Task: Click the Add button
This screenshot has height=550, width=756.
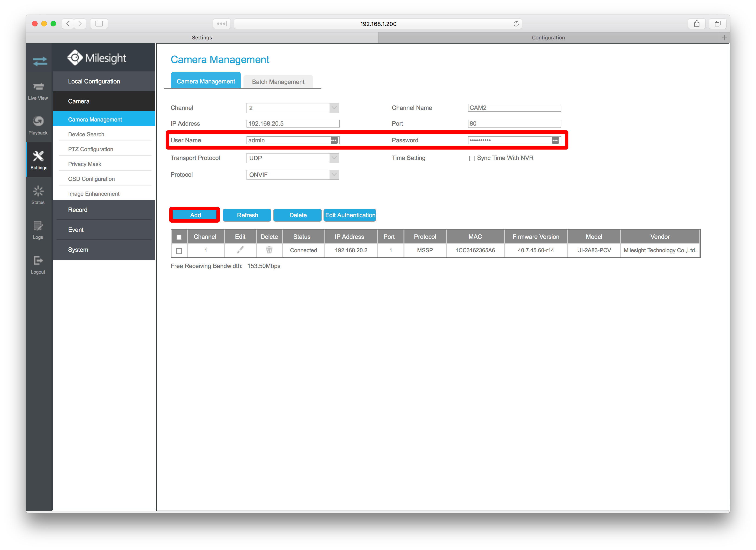Action: coord(195,215)
